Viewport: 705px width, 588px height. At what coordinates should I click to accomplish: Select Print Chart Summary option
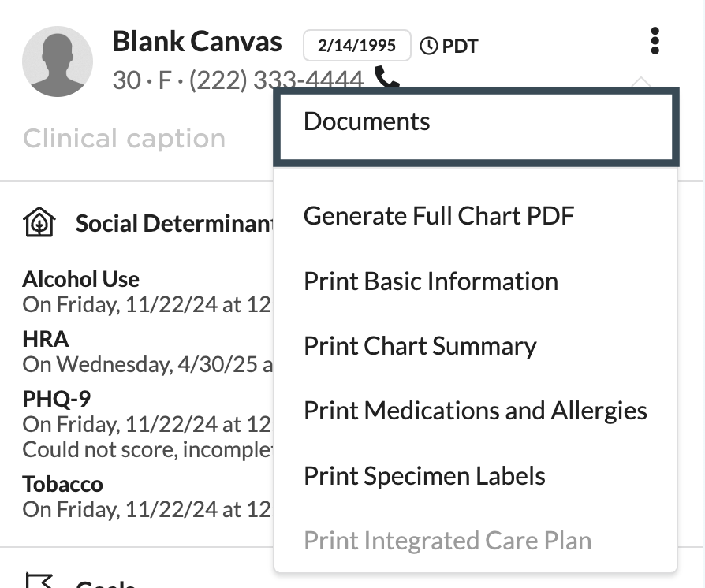point(420,346)
